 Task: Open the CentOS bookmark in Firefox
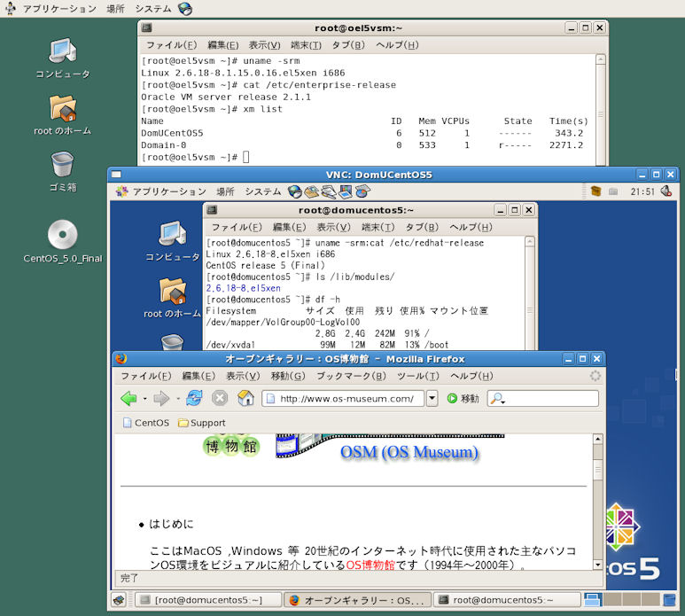pyautogui.click(x=146, y=423)
